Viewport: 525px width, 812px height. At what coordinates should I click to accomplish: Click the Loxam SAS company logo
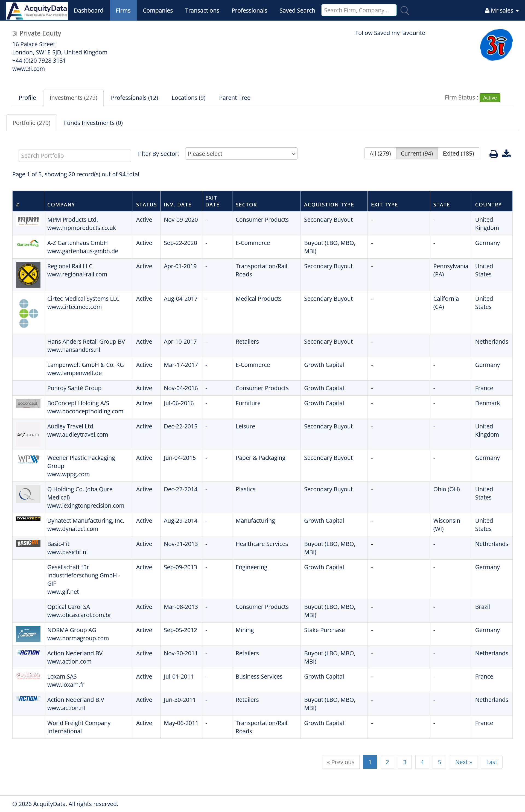pyautogui.click(x=28, y=677)
